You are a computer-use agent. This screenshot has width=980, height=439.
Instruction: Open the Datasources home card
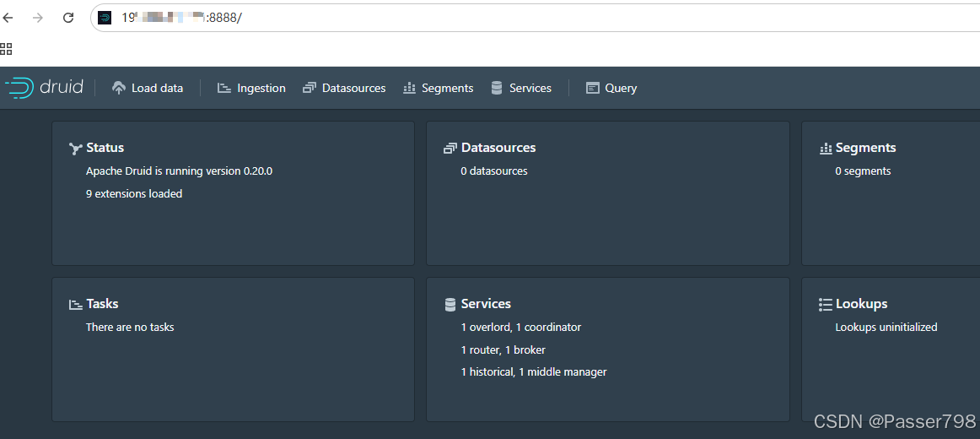click(608, 193)
